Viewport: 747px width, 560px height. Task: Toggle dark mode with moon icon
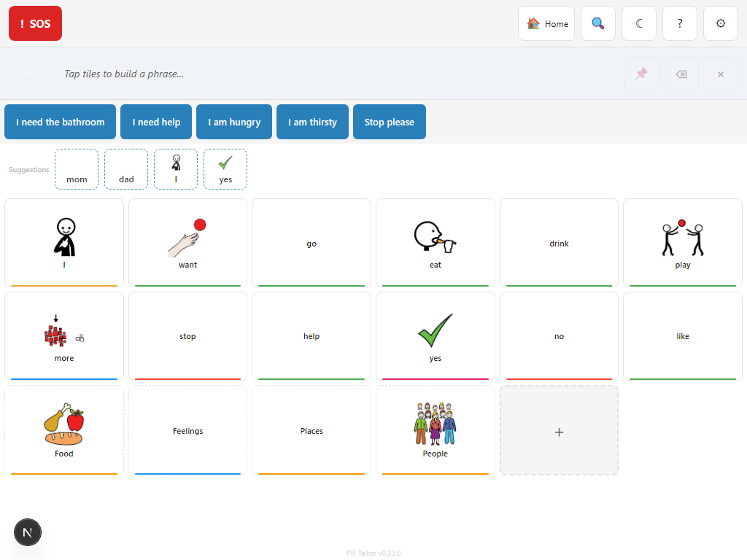click(639, 23)
